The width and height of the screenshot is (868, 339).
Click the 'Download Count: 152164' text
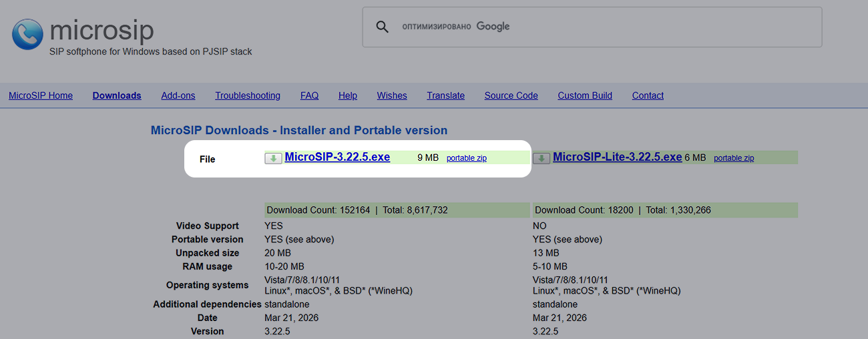tap(318, 210)
